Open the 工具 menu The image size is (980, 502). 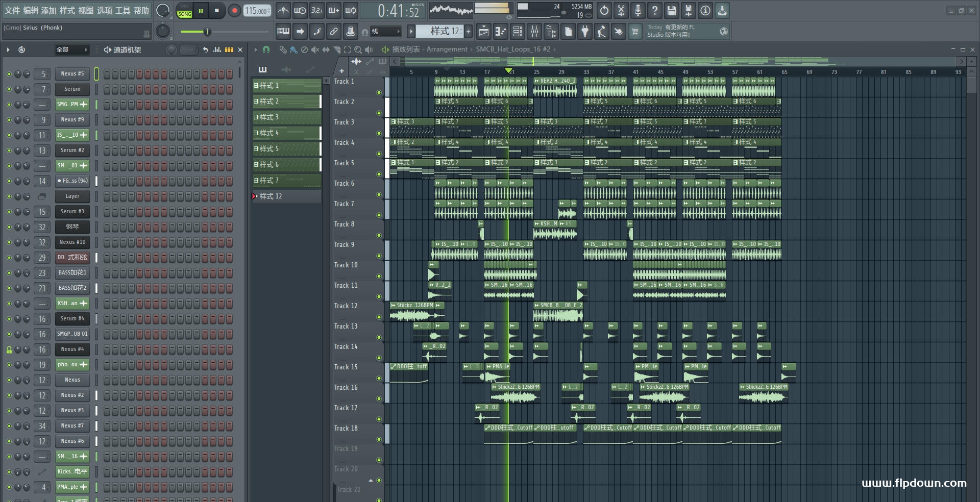[123, 10]
